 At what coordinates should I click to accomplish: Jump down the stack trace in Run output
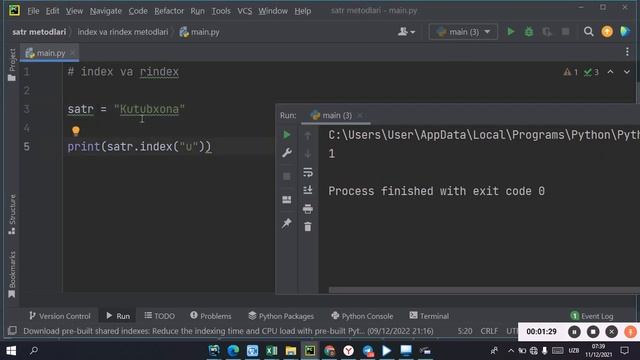coord(308,153)
